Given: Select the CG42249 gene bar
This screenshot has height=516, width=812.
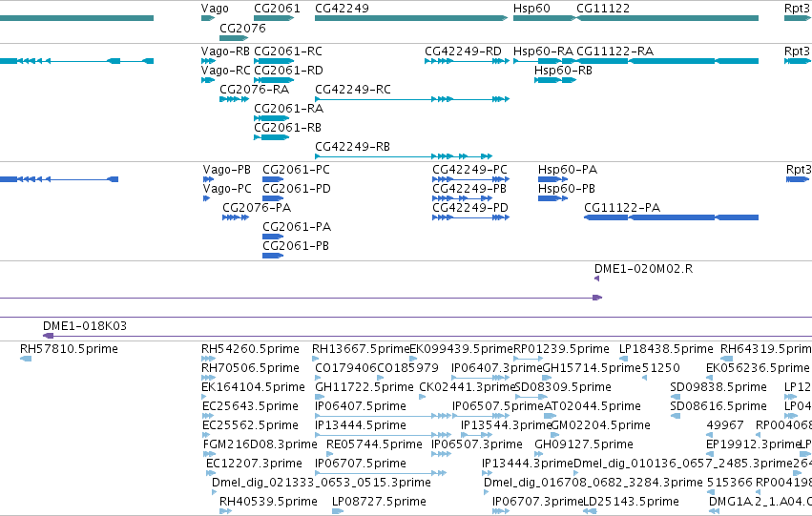Looking at the screenshot, I should [411, 18].
